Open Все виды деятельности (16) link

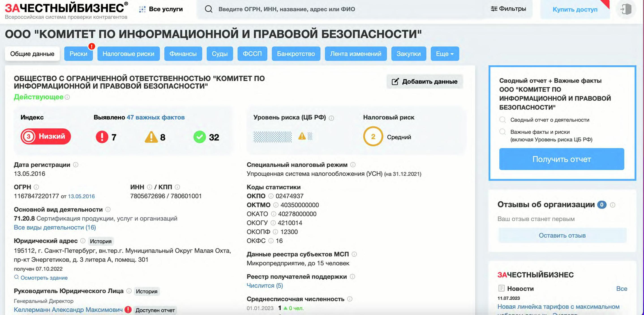click(55, 227)
